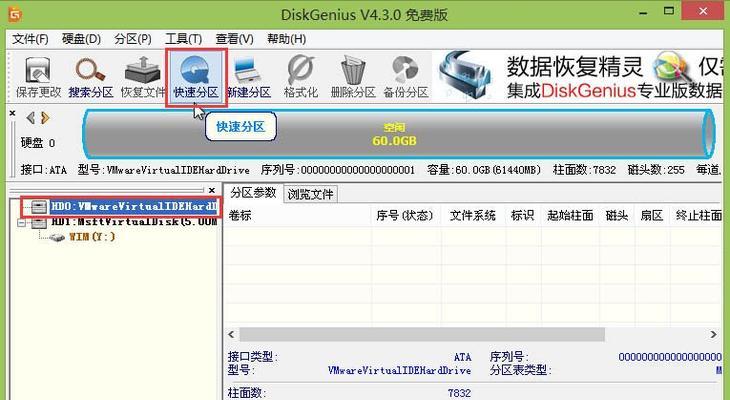
Task: Click the 接口类型 ATA value
Action: [x=463, y=357]
